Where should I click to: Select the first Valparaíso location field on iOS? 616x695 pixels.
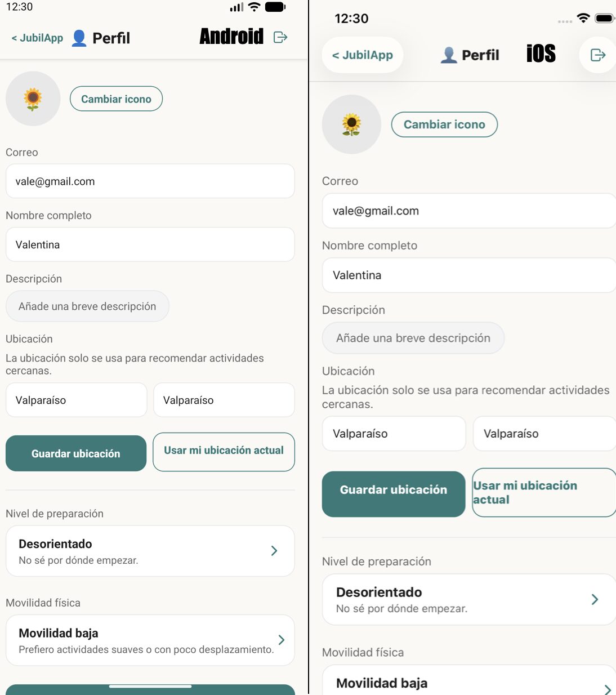393,433
